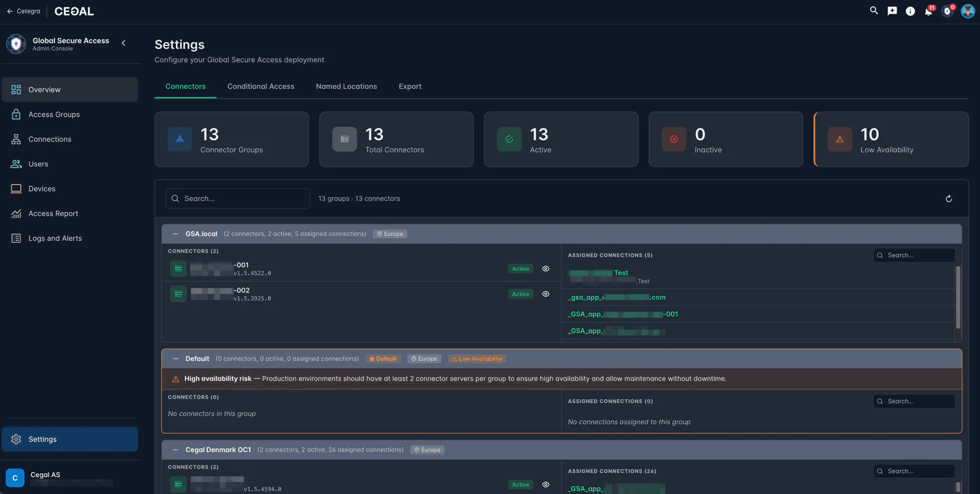Open the user profile avatar
The width and height of the screenshot is (980, 494).
pos(968,11)
